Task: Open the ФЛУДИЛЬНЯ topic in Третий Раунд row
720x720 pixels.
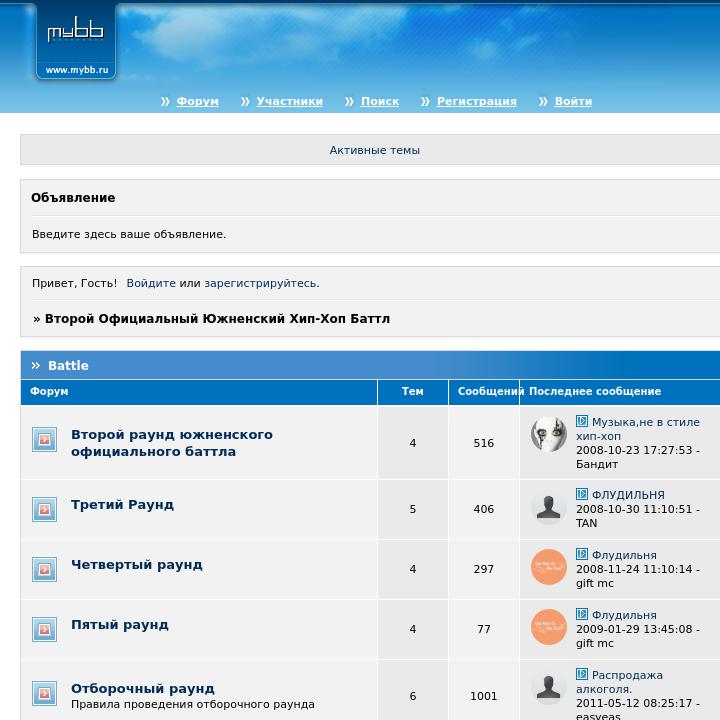Action: click(628, 495)
